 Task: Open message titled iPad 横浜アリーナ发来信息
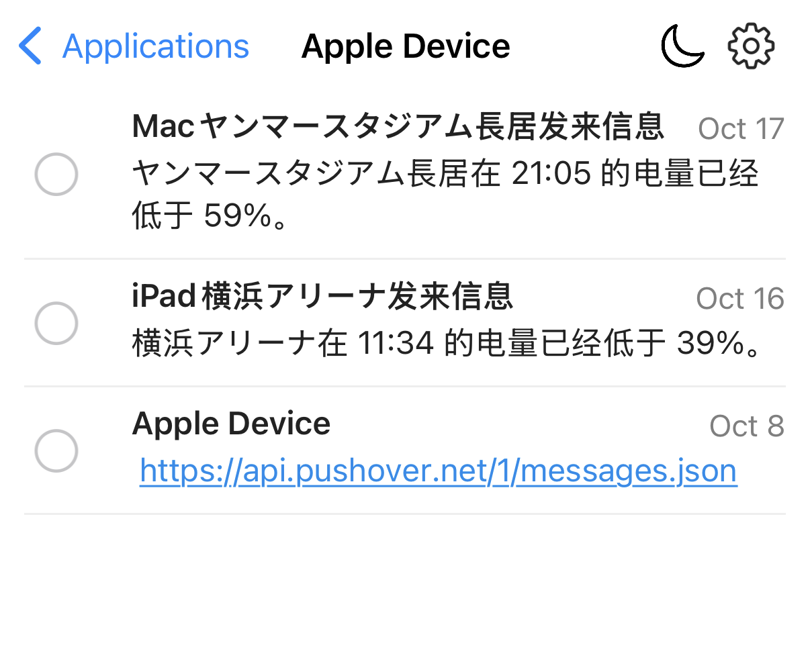[322, 296]
